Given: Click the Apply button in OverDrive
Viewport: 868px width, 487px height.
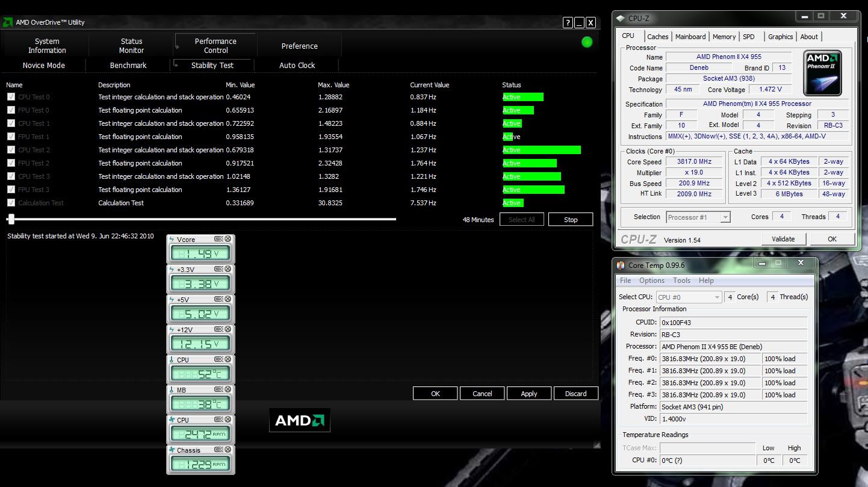Looking at the screenshot, I should click(529, 394).
